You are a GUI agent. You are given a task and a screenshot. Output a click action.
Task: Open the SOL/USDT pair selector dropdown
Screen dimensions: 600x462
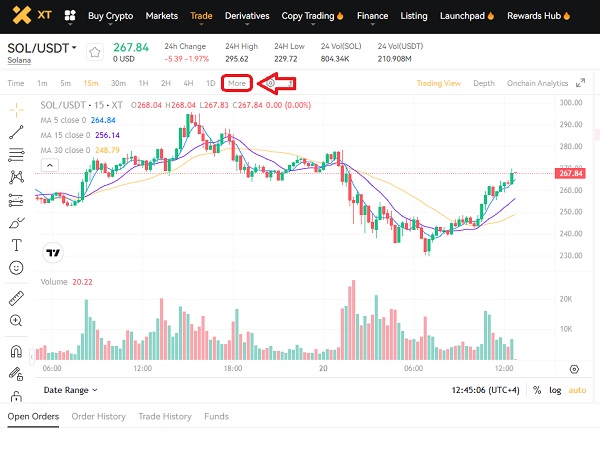click(42, 48)
